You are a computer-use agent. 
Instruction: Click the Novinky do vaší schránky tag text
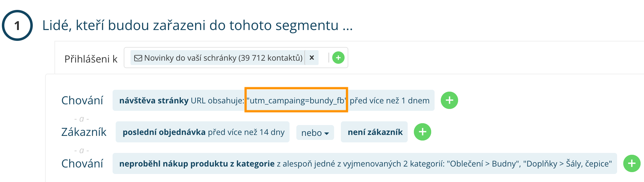[x=223, y=58]
